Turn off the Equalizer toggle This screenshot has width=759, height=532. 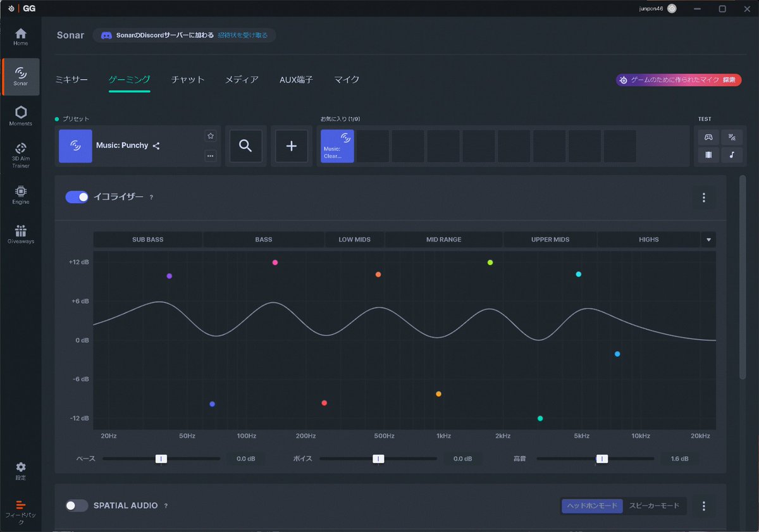[77, 197]
